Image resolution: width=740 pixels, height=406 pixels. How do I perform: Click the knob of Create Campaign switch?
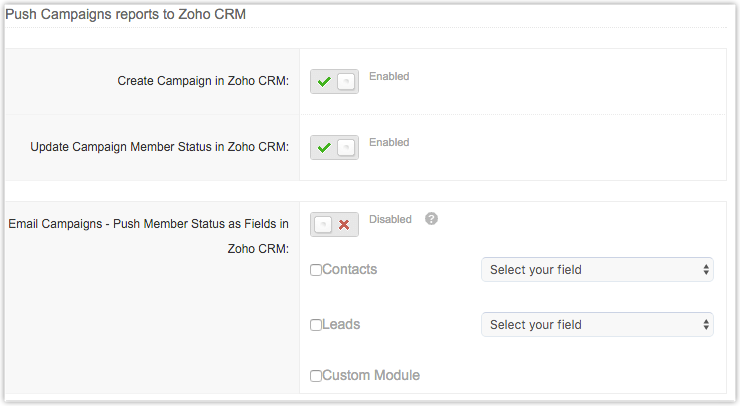(x=346, y=82)
